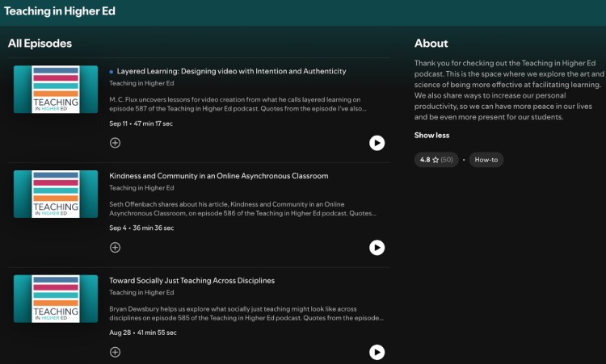Open Layered Learning episode thumbnail

(x=56, y=89)
